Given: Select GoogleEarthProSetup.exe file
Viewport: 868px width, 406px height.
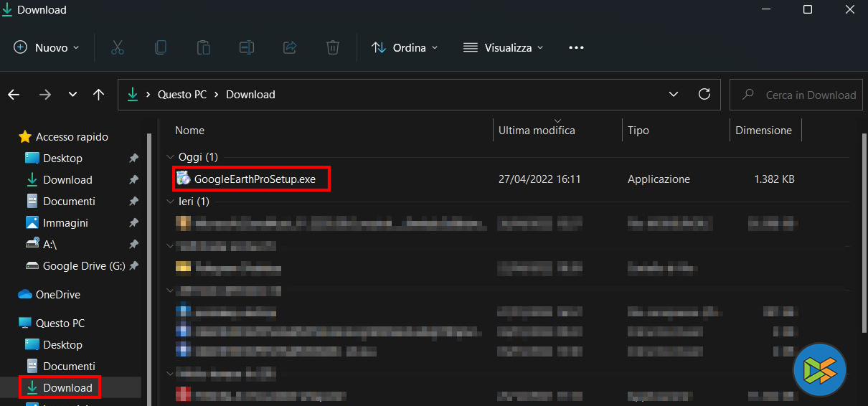Looking at the screenshot, I should point(254,179).
